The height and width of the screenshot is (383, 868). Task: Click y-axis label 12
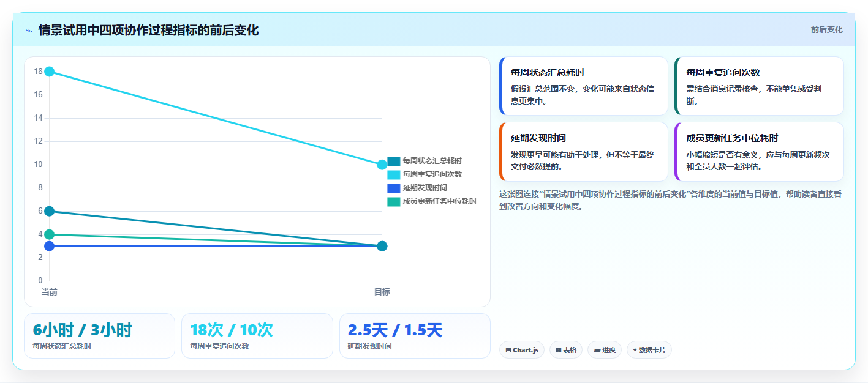(x=38, y=141)
